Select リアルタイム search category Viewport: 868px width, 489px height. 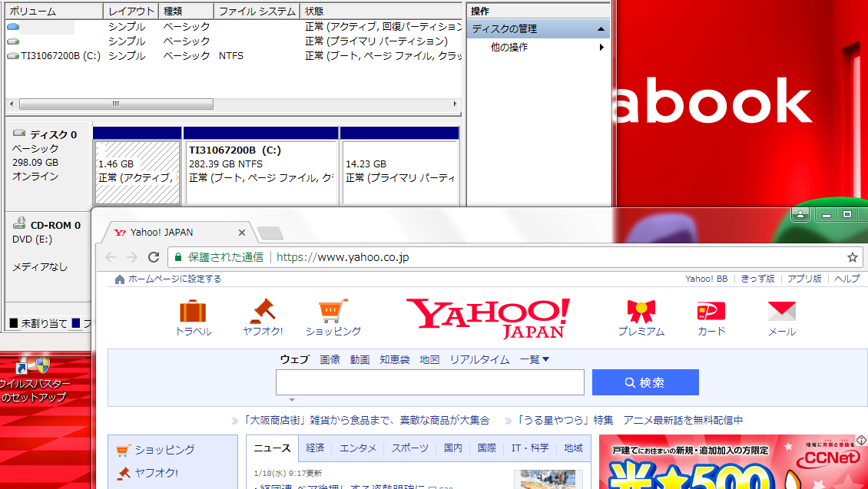[x=479, y=359]
